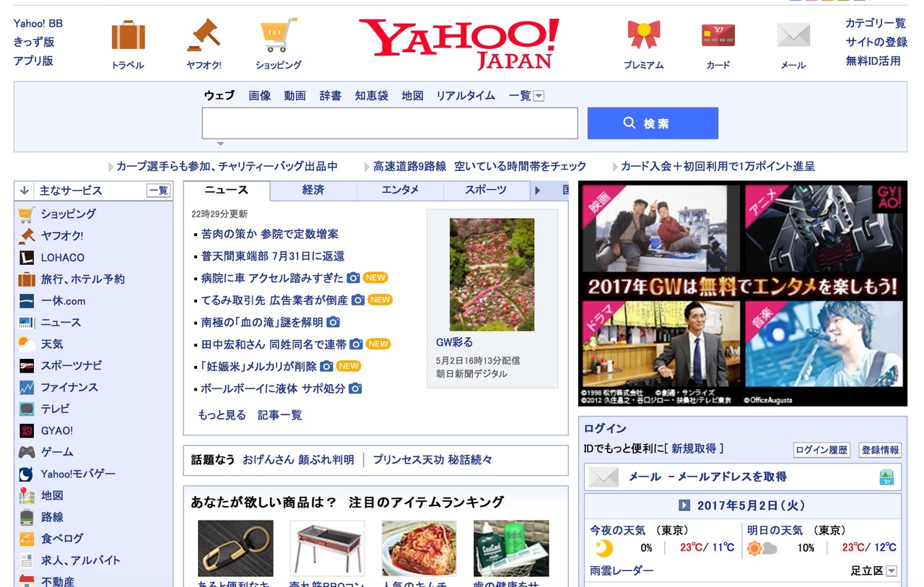This screenshot has height=587, width=924.
Task: Switch to the 経済 news tab
Action: (313, 190)
